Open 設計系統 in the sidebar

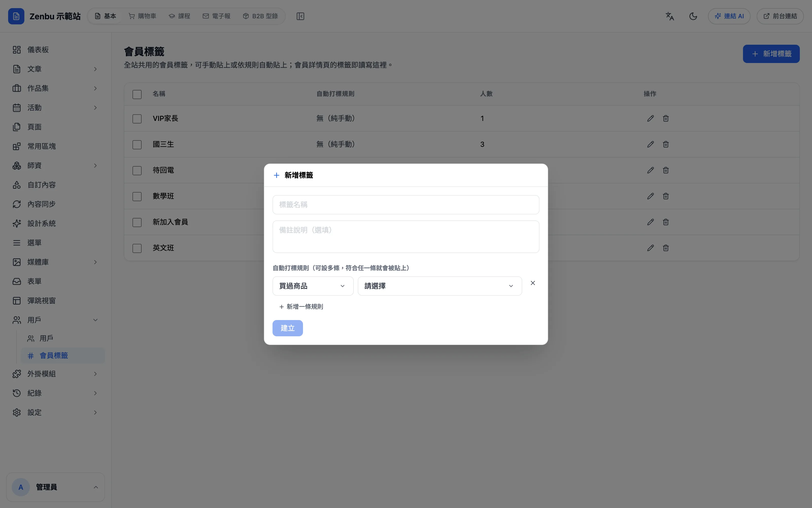pos(56,224)
